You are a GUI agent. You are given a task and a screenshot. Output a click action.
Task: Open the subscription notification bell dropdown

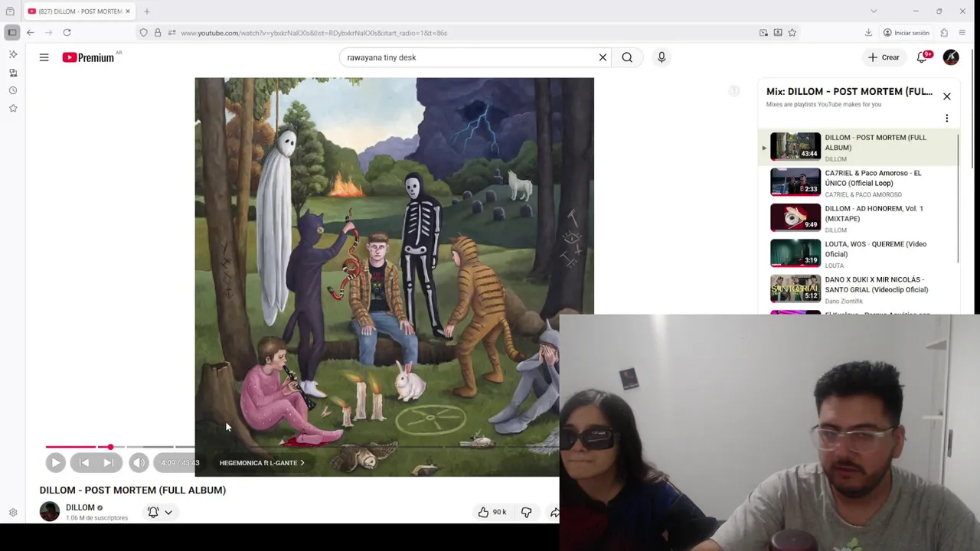click(160, 512)
